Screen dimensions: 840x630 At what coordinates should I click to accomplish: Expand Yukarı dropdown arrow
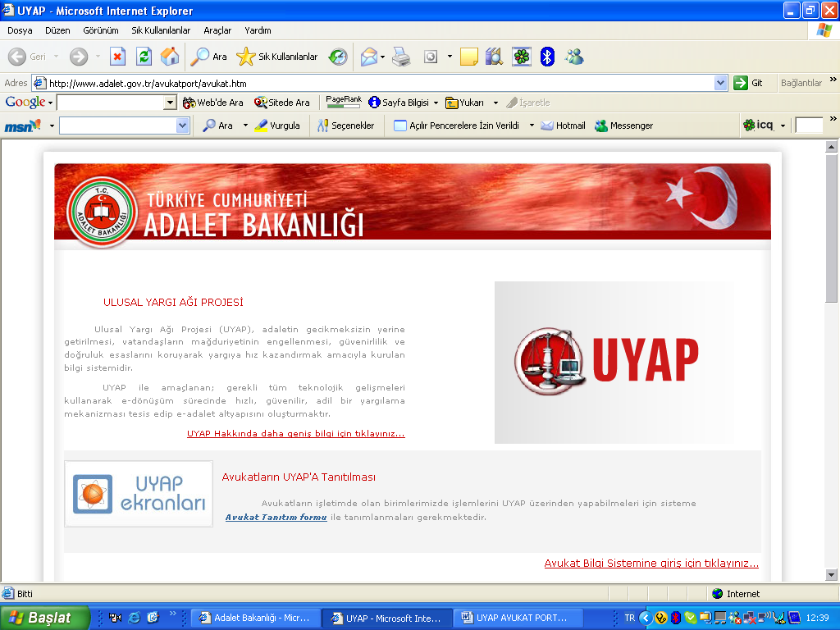tap(495, 103)
